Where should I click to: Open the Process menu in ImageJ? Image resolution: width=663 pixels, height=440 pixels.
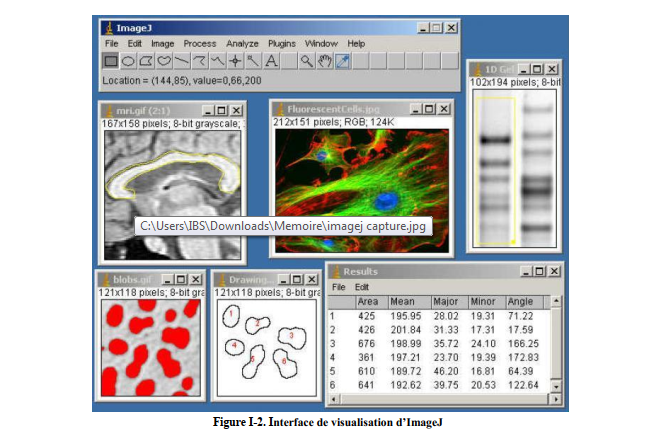[200, 44]
